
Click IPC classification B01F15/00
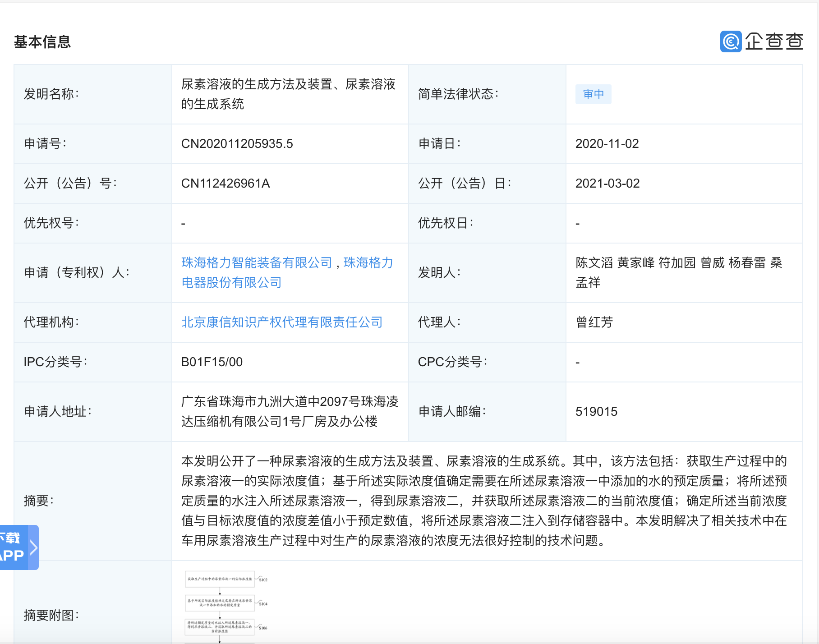(212, 362)
